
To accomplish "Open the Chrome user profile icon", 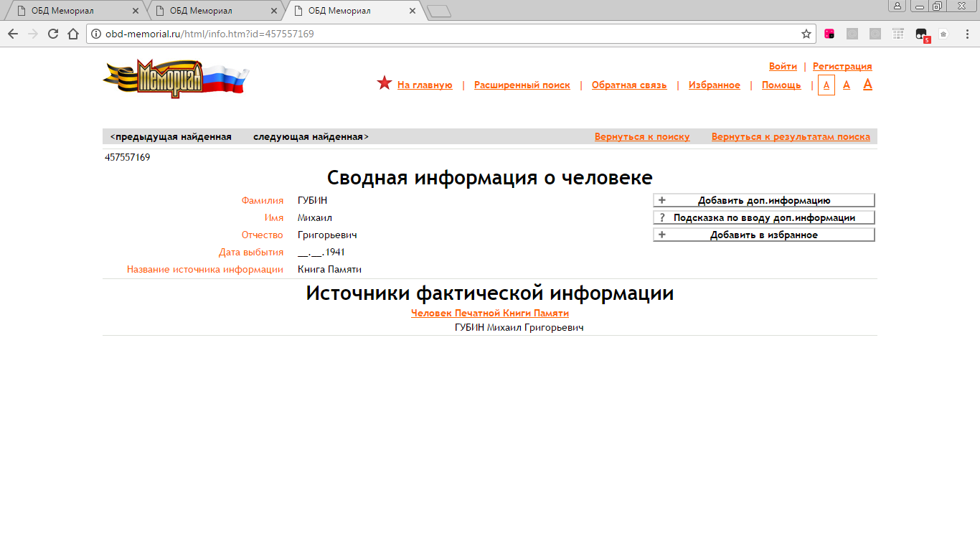I will tap(897, 6).
